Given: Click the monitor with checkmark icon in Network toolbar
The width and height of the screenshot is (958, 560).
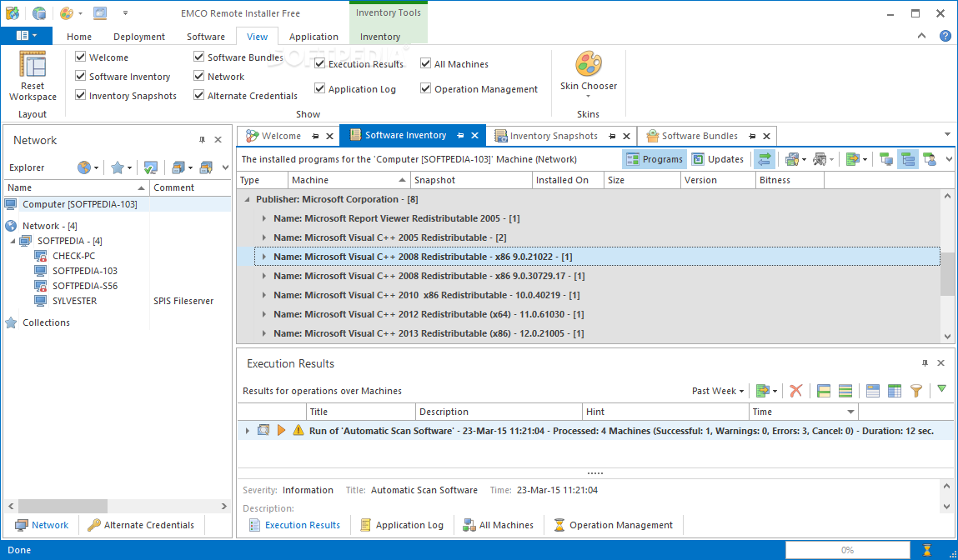Looking at the screenshot, I should click(150, 167).
